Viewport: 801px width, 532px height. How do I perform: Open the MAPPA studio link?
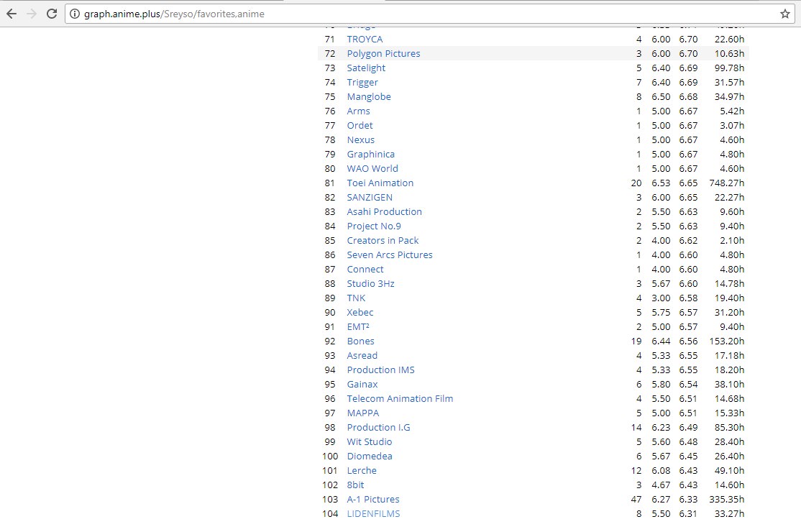coord(363,413)
